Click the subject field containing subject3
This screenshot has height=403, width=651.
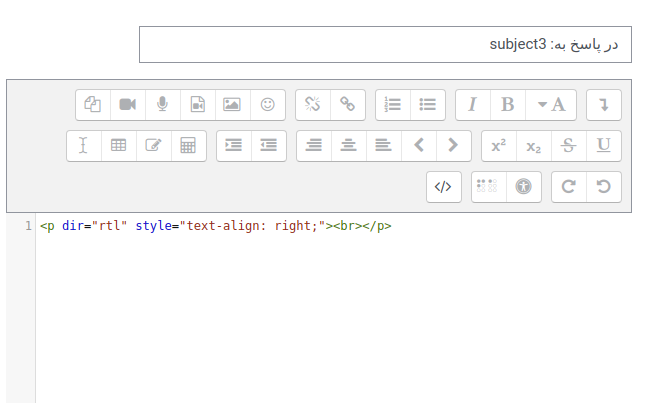click(385, 44)
